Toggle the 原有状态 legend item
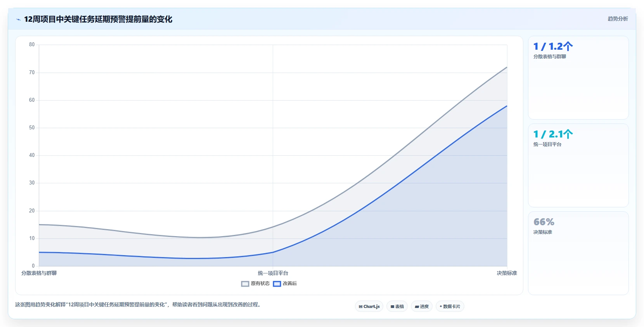The height and width of the screenshot is (327, 644). click(x=255, y=284)
